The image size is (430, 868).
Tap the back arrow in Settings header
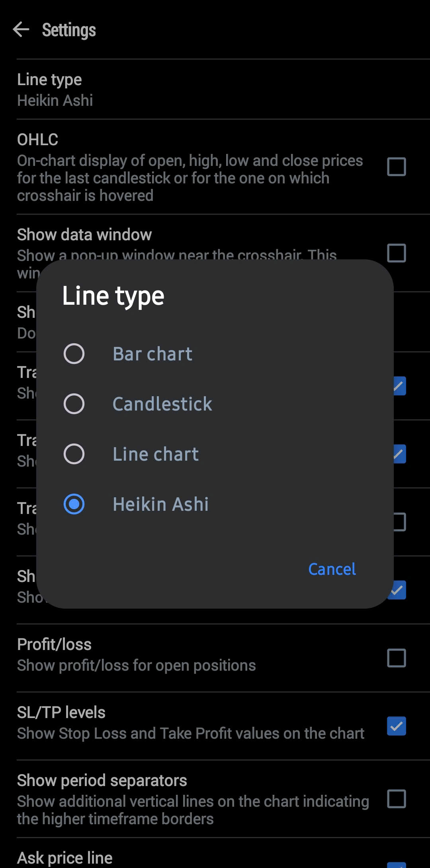pos(21,30)
